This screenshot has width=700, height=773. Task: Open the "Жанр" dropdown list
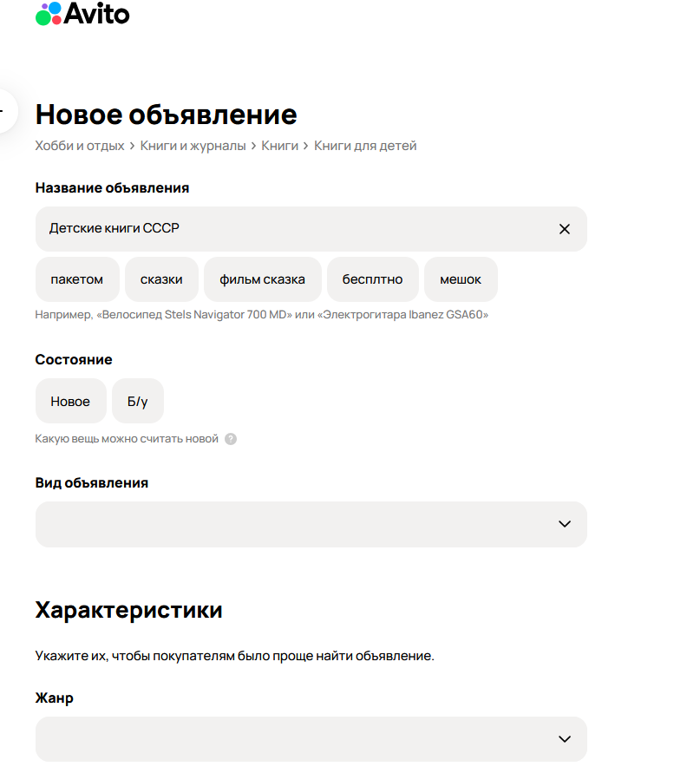pyautogui.click(x=310, y=739)
